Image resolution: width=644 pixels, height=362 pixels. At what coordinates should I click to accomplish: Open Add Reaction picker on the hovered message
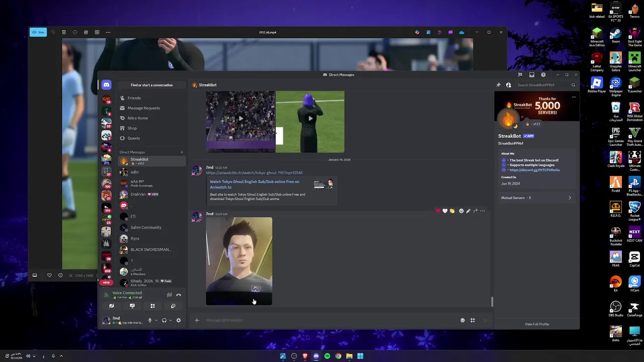coord(461,211)
